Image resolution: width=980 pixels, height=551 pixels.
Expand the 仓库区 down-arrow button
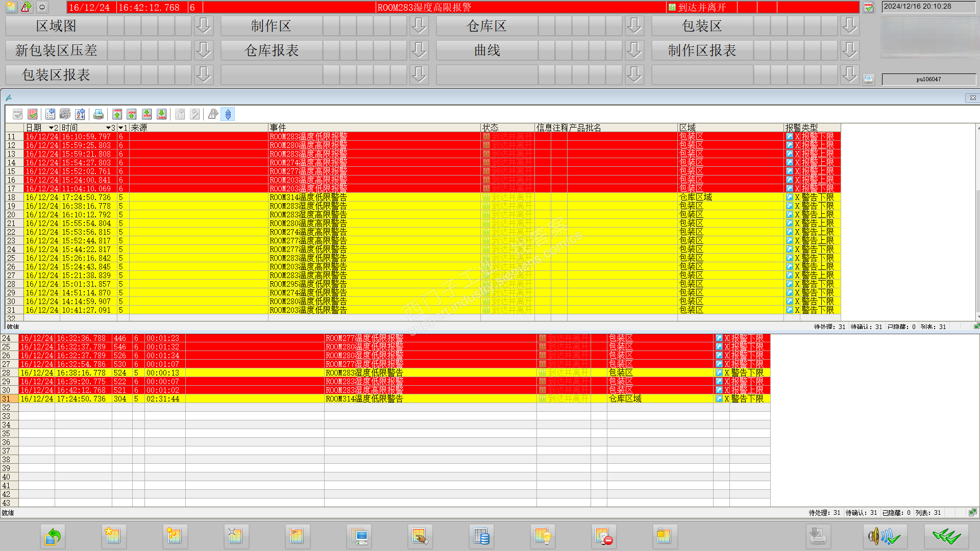click(x=634, y=26)
